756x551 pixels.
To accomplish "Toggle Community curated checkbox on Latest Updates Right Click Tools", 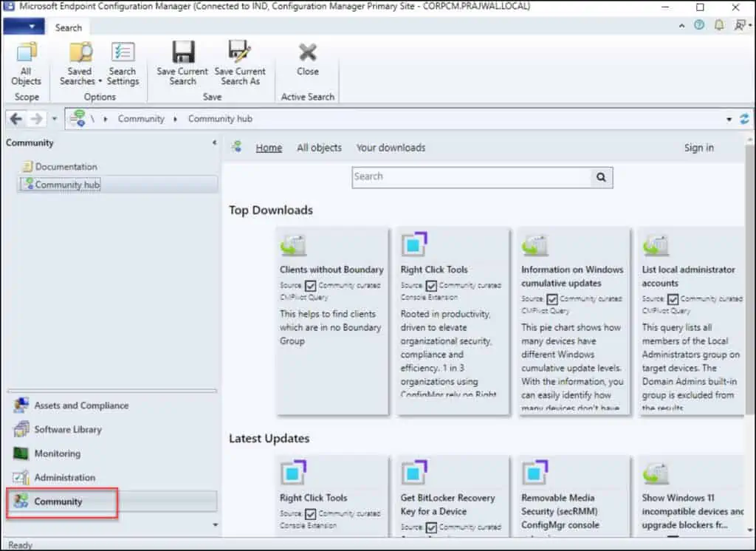I will [x=311, y=514].
